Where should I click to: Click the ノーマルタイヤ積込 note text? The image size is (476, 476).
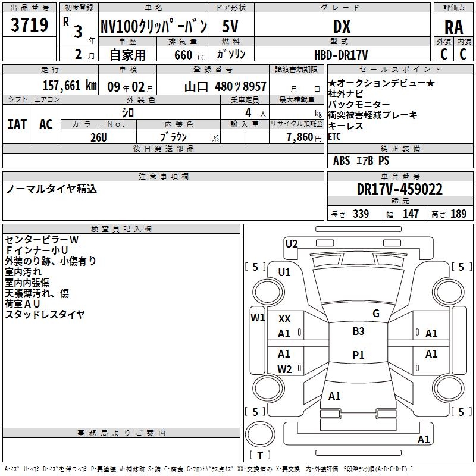tap(52, 189)
